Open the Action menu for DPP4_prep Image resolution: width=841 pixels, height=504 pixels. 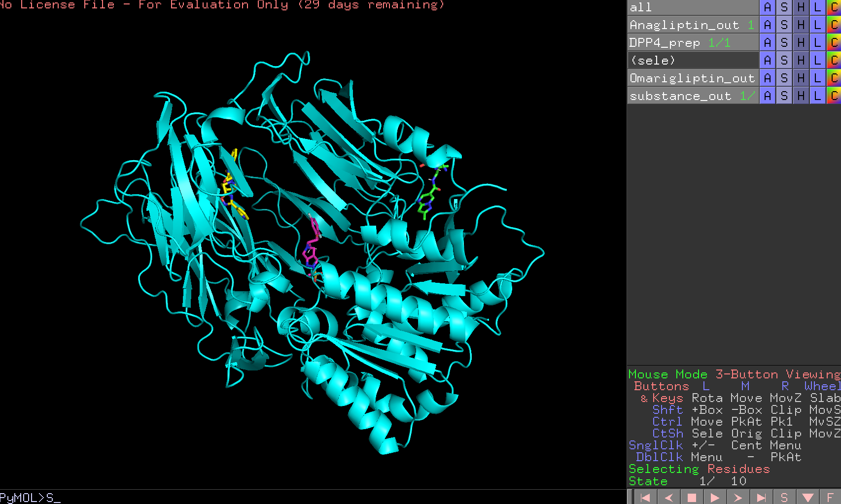[x=767, y=42]
